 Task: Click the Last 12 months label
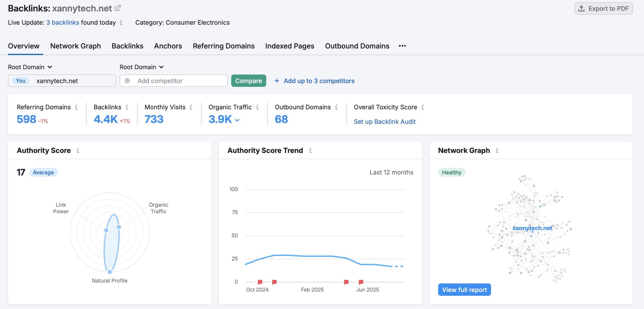pyautogui.click(x=391, y=172)
